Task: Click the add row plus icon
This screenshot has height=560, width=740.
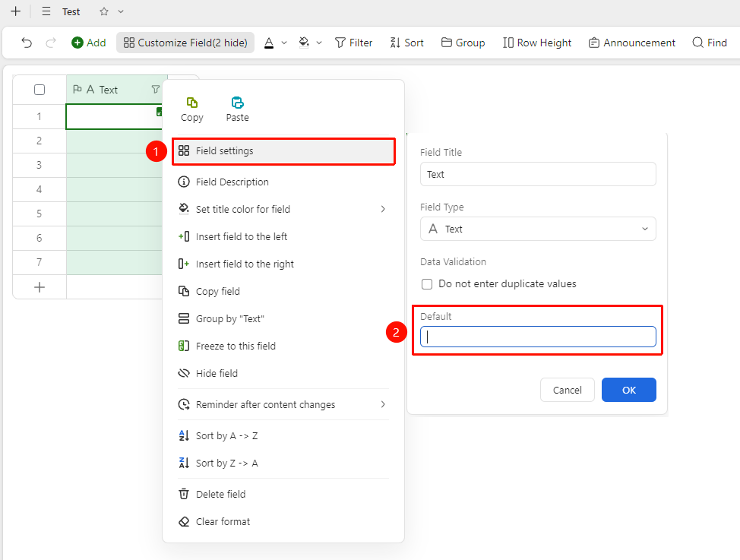Action: click(x=40, y=287)
